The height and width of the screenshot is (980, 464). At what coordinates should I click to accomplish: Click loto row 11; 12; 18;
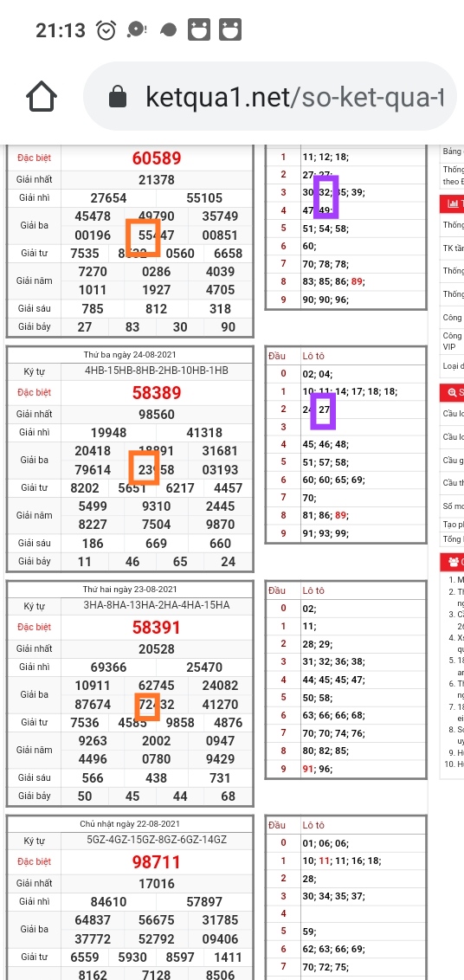(325, 157)
